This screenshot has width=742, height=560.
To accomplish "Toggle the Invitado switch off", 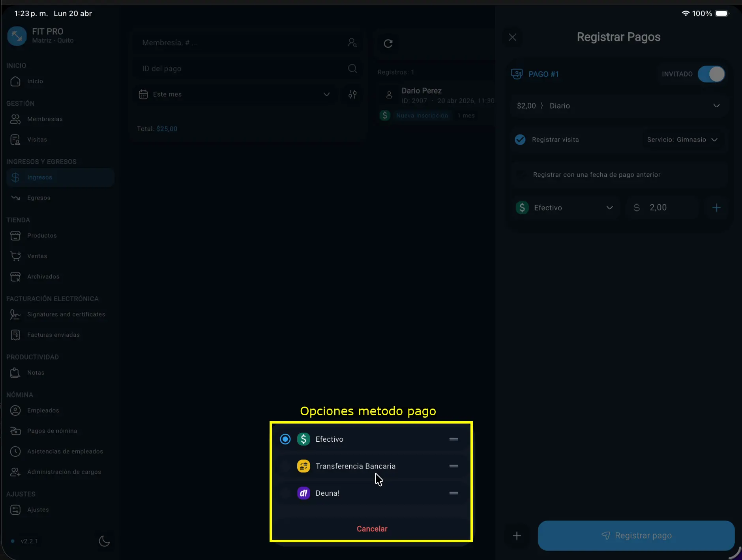I will (711, 74).
